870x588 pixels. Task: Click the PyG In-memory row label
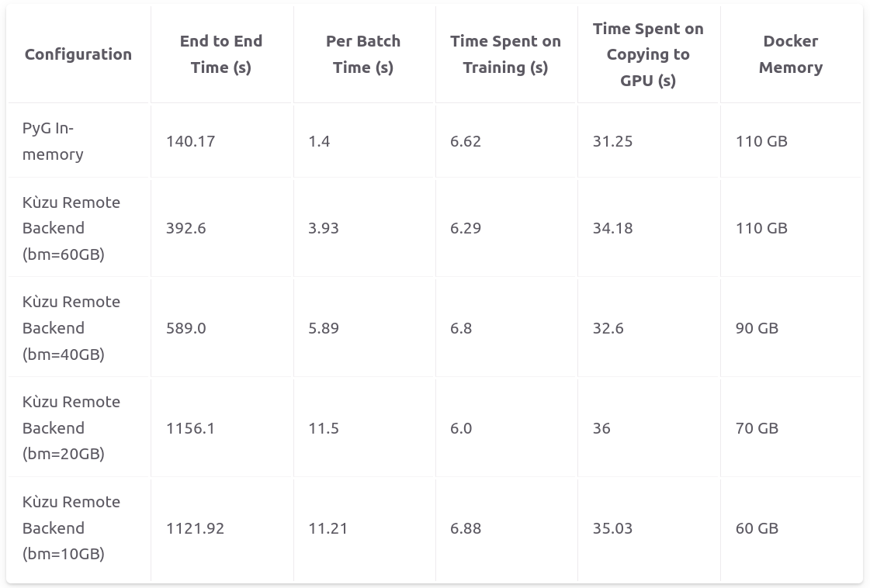(53, 141)
